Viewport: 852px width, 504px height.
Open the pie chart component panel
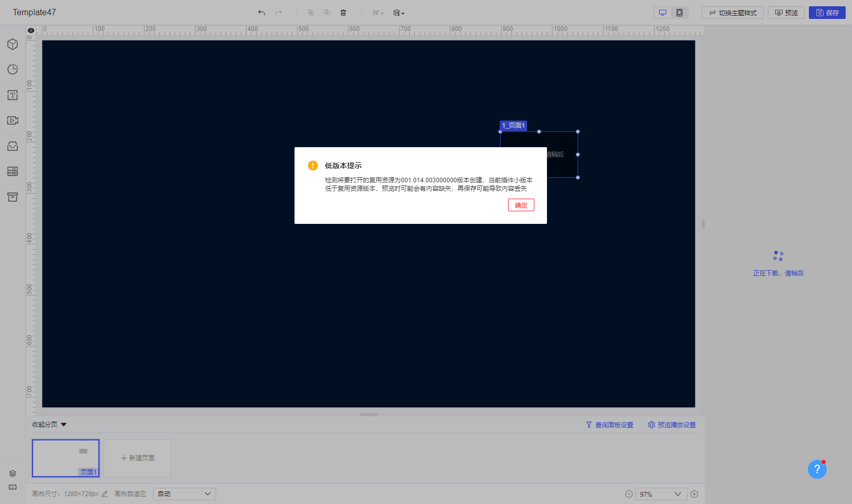click(13, 69)
